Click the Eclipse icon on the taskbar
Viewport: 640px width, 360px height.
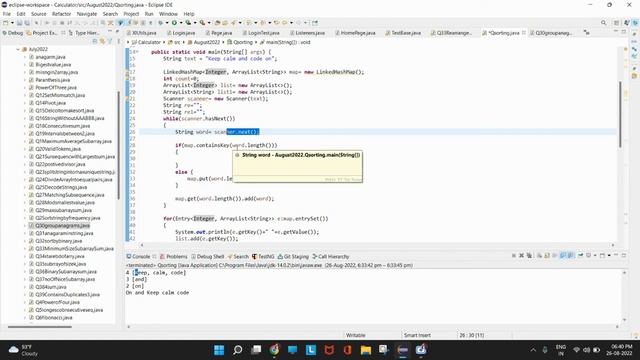pyautogui.click(x=402, y=350)
